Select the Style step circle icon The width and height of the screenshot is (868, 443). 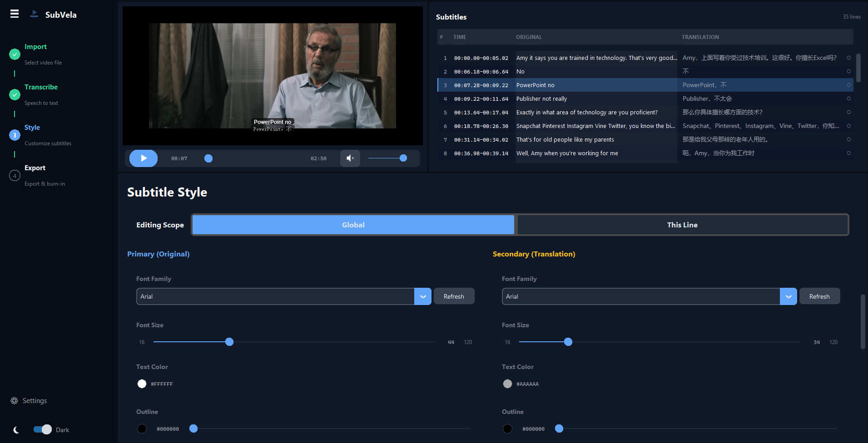(x=14, y=135)
